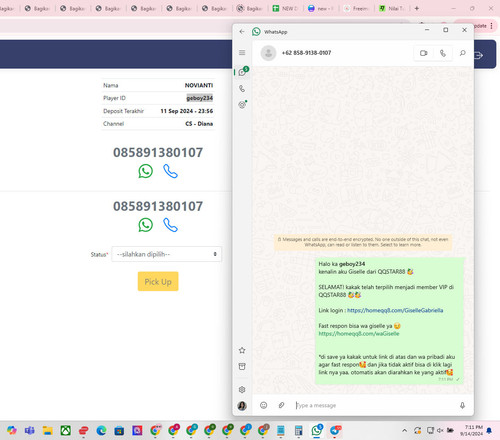Open Starred messages in WhatsApp sidebar

[x=242, y=350]
